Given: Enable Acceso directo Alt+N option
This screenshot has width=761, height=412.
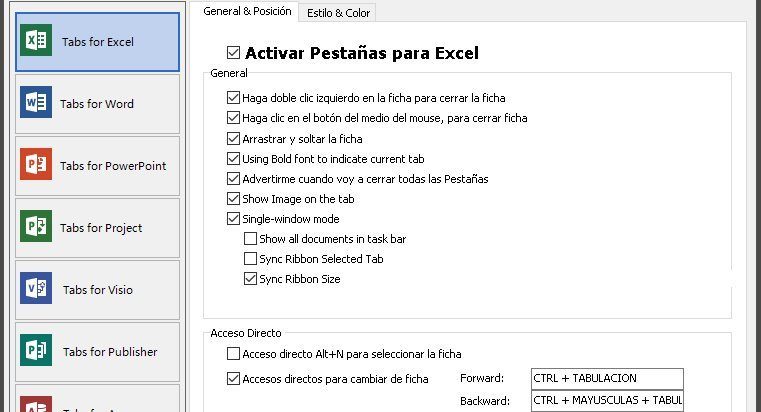Looking at the screenshot, I should tap(233, 354).
